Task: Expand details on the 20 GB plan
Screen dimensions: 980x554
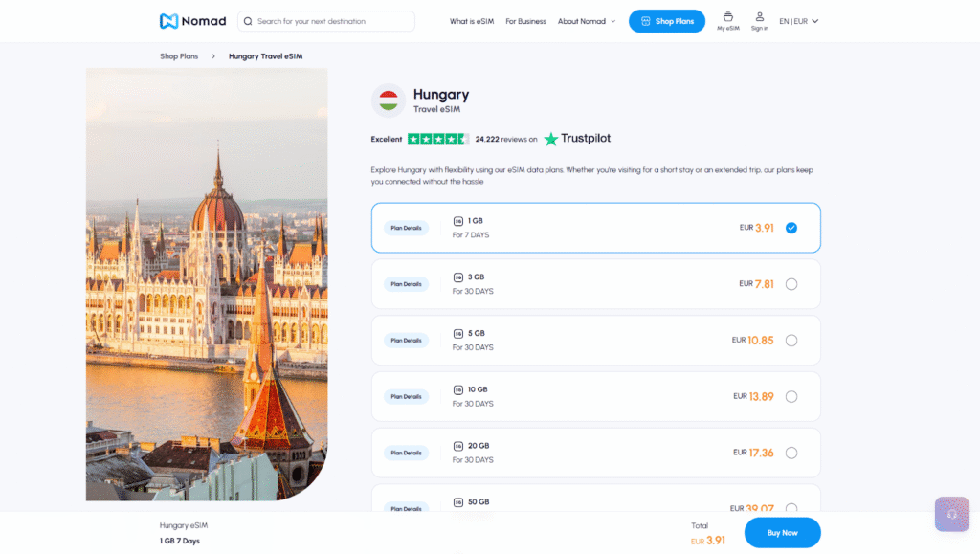Action: point(406,453)
